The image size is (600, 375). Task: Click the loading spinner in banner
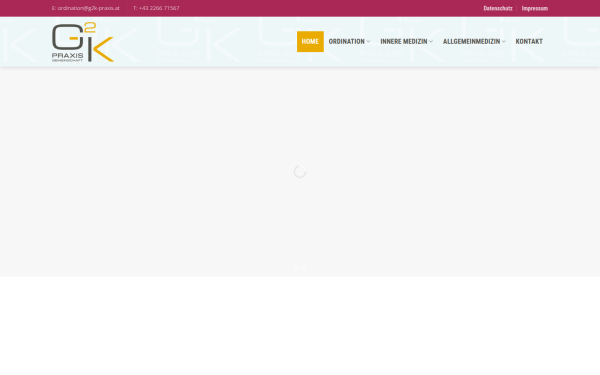coord(300,172)
